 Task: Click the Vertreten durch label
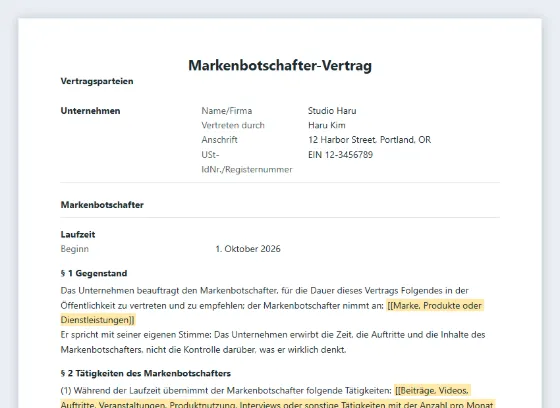233,125
